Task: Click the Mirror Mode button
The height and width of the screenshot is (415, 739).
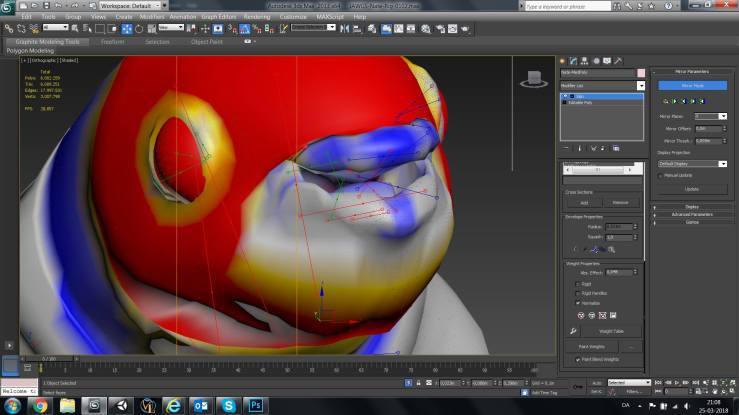Action: 692,86
